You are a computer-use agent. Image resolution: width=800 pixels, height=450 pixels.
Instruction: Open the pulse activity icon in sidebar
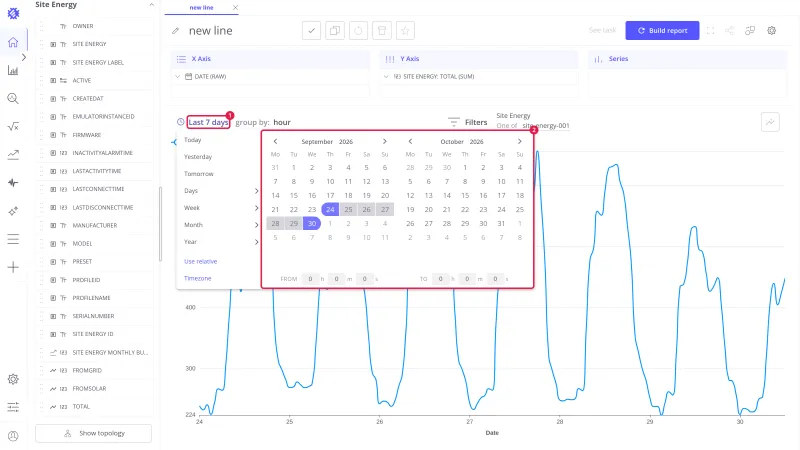(x=13, y=183)
